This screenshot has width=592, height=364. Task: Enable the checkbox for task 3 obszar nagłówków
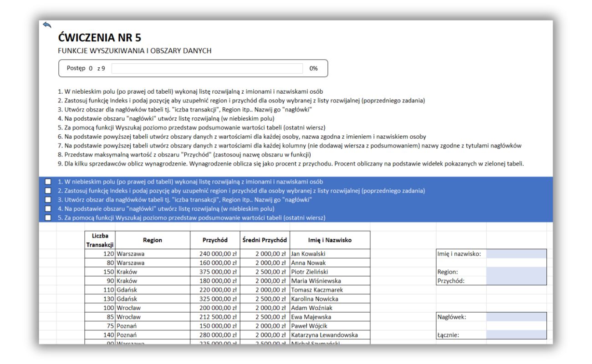(x=48, y=200)
